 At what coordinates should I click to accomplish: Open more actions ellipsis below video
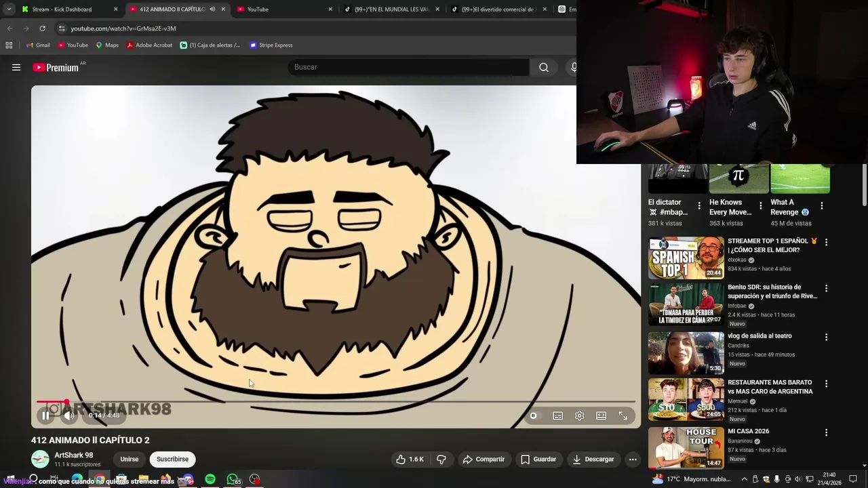pos(633,459)
